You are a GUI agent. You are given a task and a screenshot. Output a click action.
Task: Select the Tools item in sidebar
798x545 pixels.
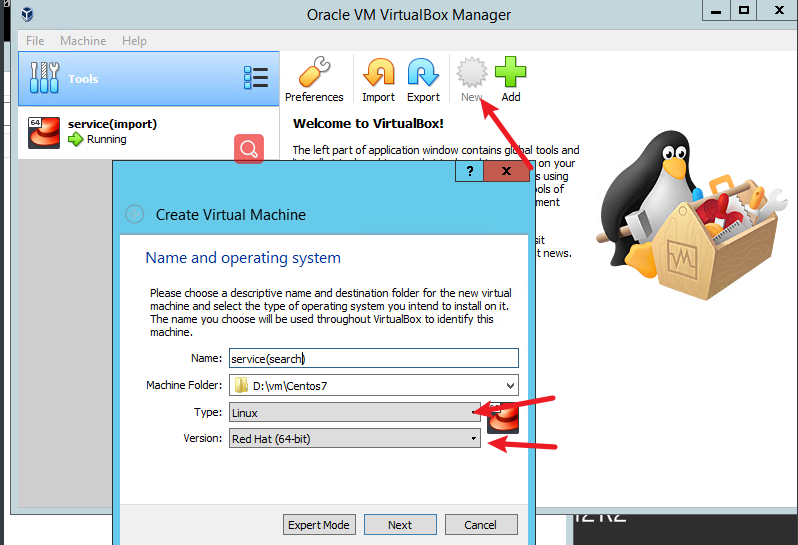click(149, 78)
